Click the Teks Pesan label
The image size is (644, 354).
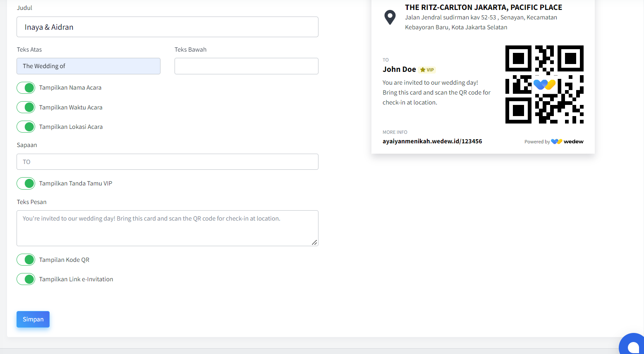(31, 202)
